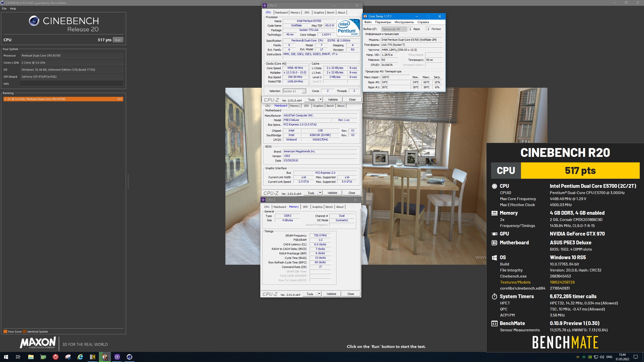Select Graphics tab in the Mainboard CPU-Z window

[318, 106]
